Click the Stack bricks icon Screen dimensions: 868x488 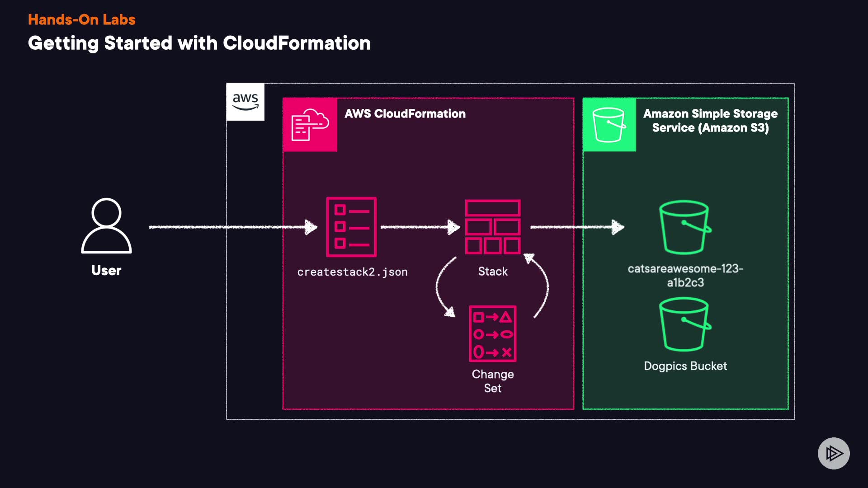pyautogui.click(x=493, y=227)
